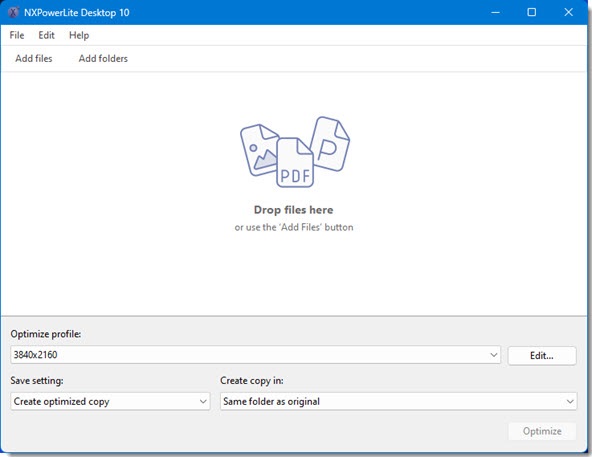Image resolution: width=592 pixels, height=457 pixels.
Task: Minimize the NXPowerLite window
Action: [495, 12]
